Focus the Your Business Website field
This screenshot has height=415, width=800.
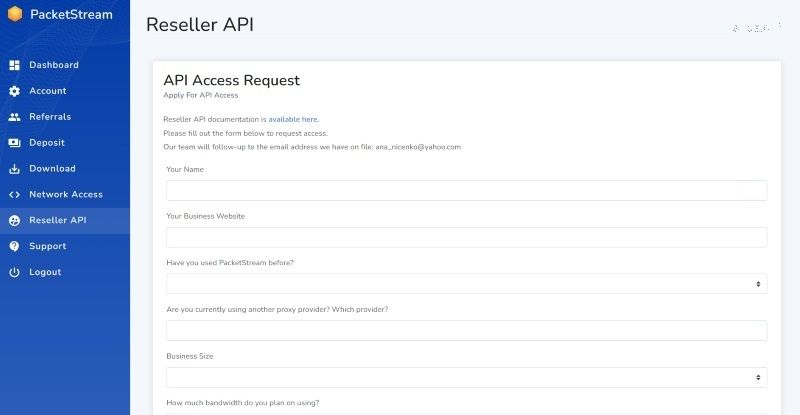(466, 237)
